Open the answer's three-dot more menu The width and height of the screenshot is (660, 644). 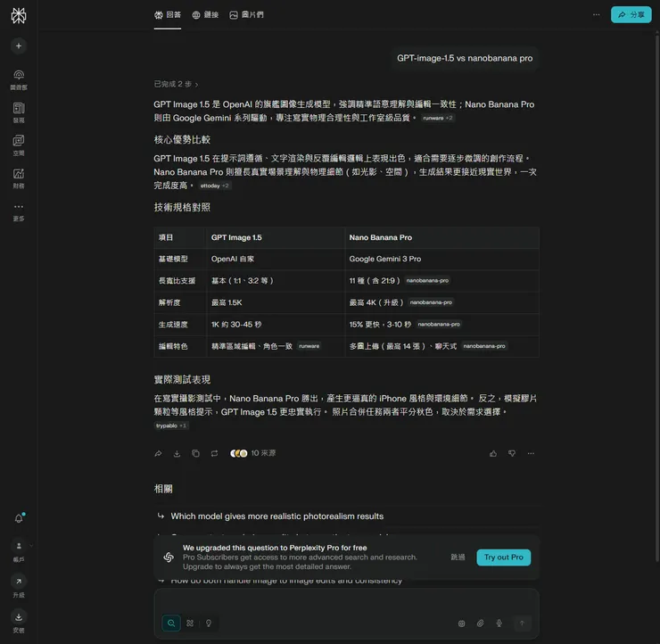point(531,453)
